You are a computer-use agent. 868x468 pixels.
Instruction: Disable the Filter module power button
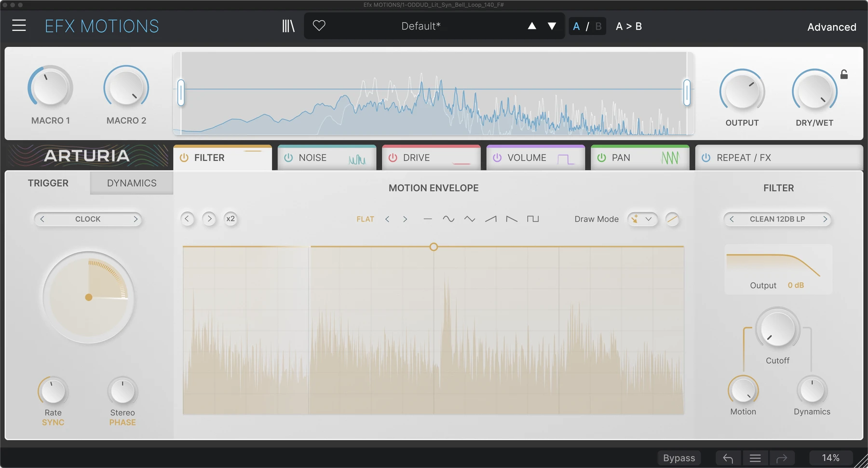tap(184, 158)
